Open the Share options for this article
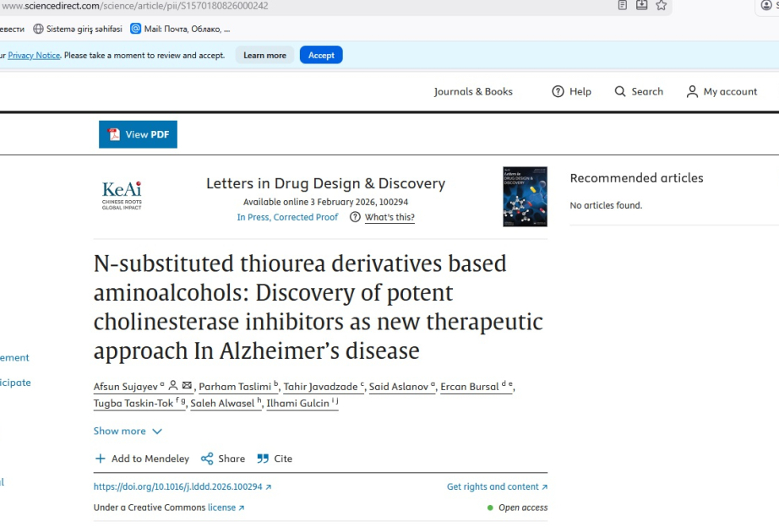The height and width of the screenshot is (532, 779). coord(222,459)
